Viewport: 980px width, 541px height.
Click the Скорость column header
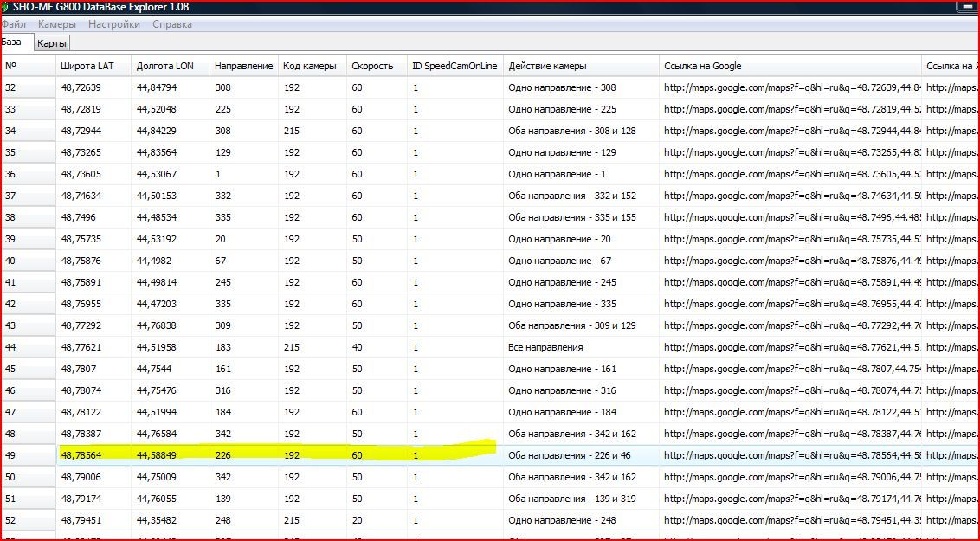pos(372,66)
